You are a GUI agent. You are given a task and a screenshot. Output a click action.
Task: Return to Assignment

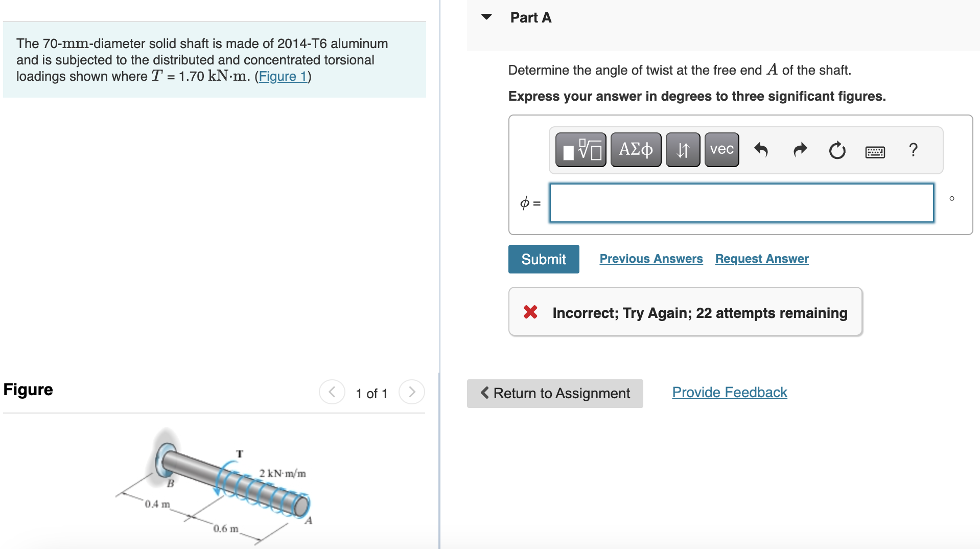554,393
